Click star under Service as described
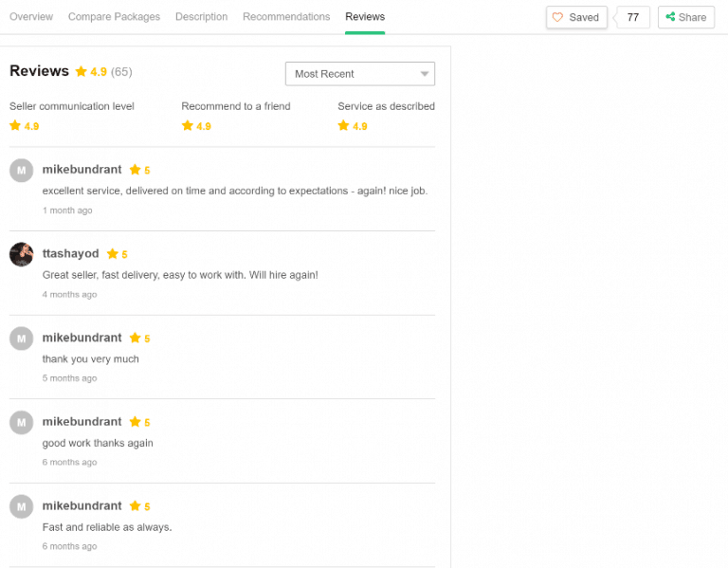Screen dimensions: 728x568 (x=343, y=126)
